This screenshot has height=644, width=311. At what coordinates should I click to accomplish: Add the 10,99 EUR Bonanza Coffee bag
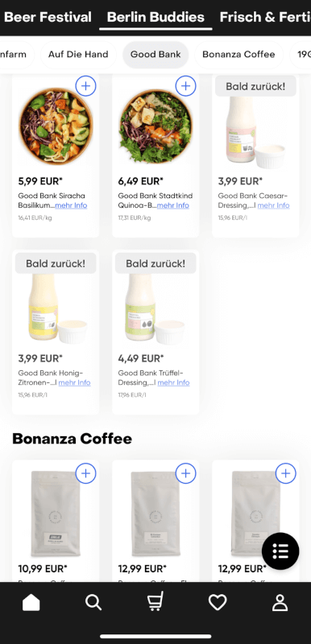[x=86, y=473]
